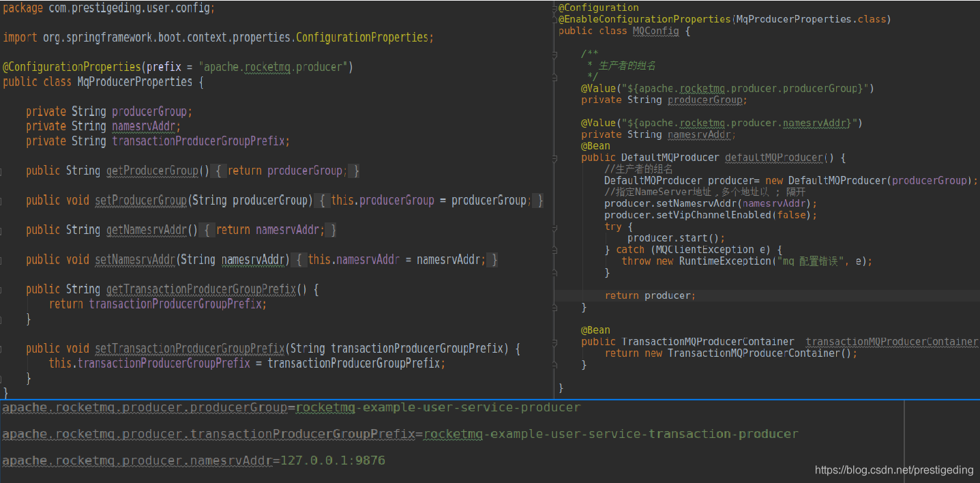Collapse the setTransactionProducerGroupPrefix method fold marker
This screenshot has height=483, width=980.
pos(1,349)
